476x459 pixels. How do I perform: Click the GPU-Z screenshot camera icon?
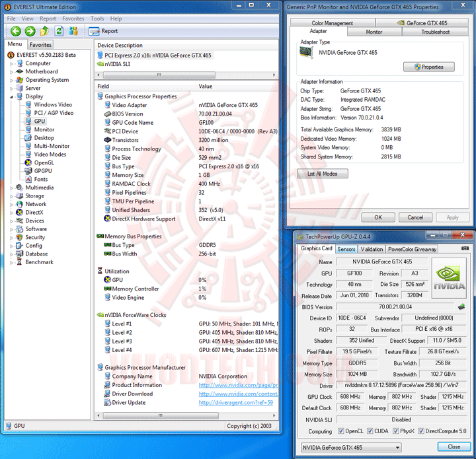(465, 248)
